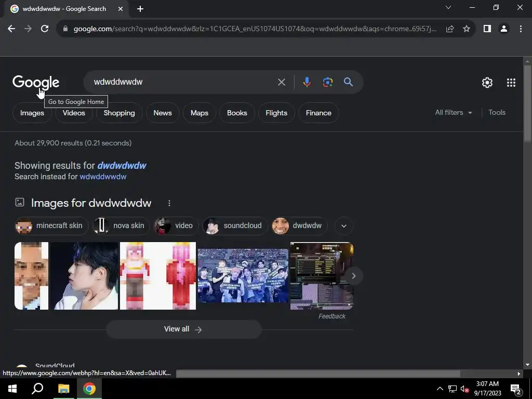Switch to Books results

click(x=237, y=113)
